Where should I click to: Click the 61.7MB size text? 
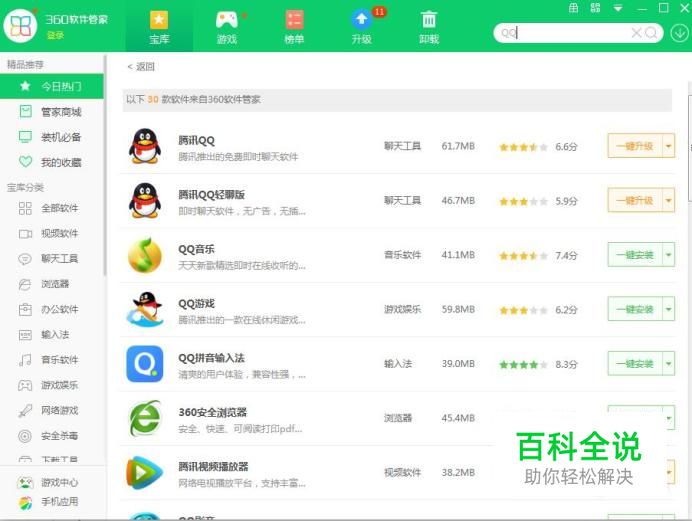point(458,146)
